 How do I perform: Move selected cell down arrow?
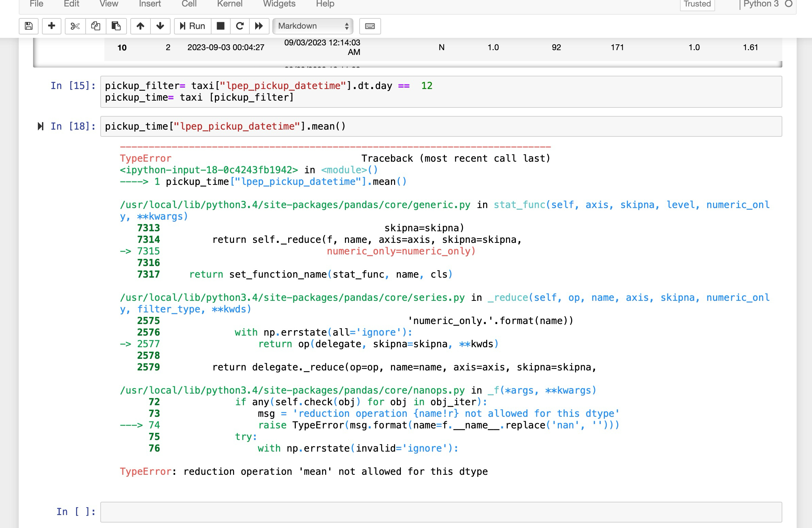pos(160,26)
